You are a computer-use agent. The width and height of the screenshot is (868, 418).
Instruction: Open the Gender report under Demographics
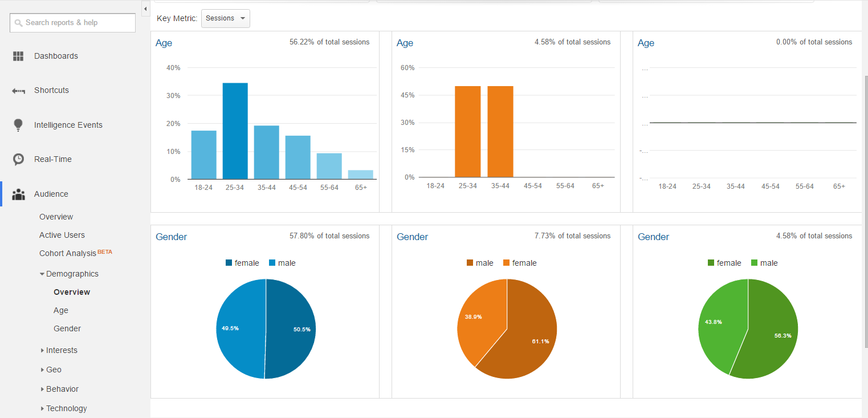tap(67, 328)
